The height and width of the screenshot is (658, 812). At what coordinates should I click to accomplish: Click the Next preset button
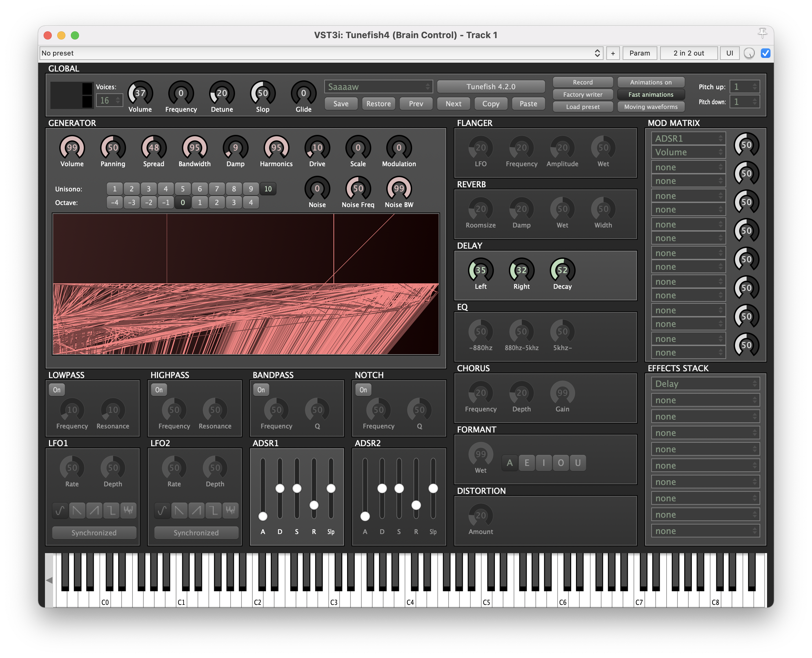[453, 104]
